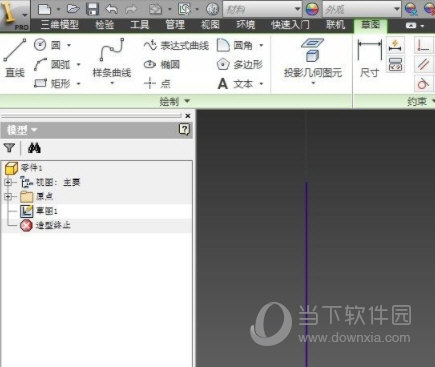435x367 pixels.
Task: Switch to the 草图 tab
Action: click(x=370, y=25)
